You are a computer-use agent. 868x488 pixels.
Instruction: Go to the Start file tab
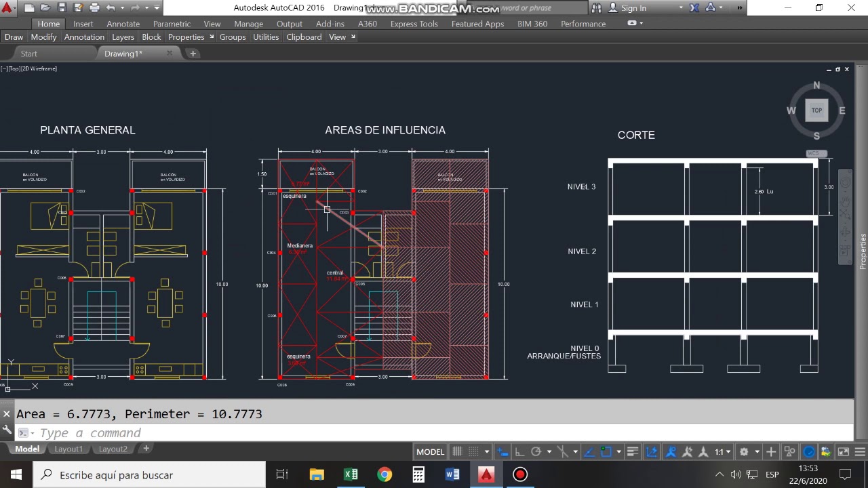tap(29, 54)
